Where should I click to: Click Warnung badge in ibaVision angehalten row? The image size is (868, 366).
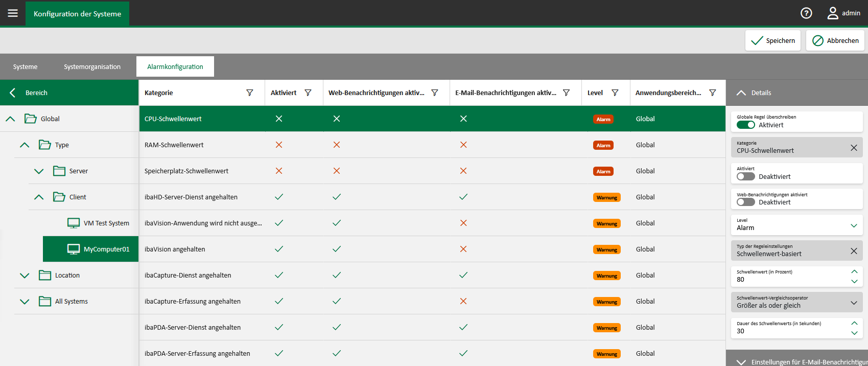coord(607,249)
